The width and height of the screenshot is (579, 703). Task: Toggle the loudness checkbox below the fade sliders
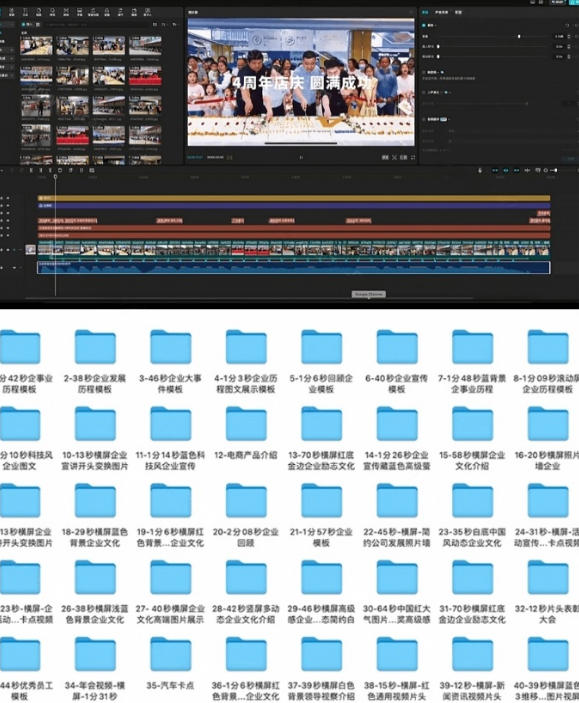tap(424, 72)
